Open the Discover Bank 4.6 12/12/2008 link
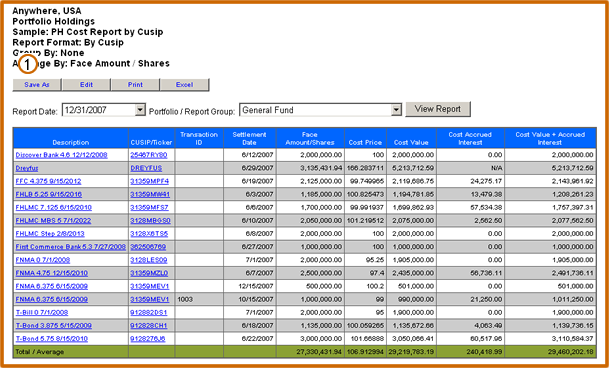 click(x=61, y=155)
